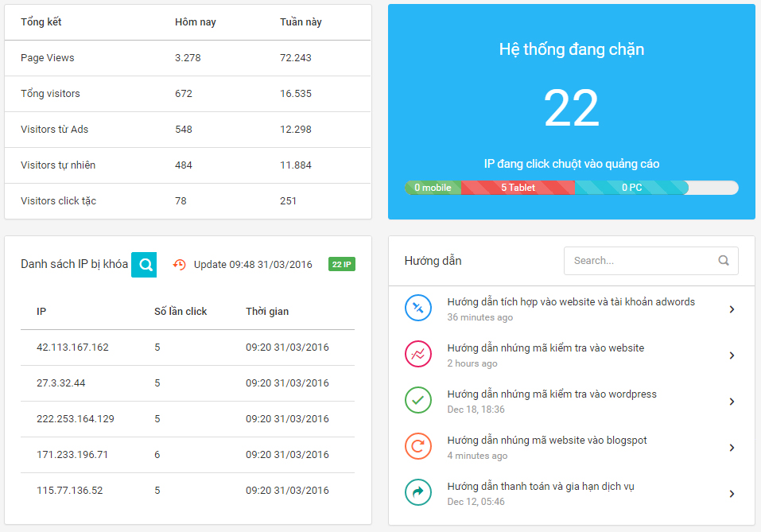This screenshot has width=761, height=532.
Task: Click the 'Tuần này' column header
Action: 301,21
